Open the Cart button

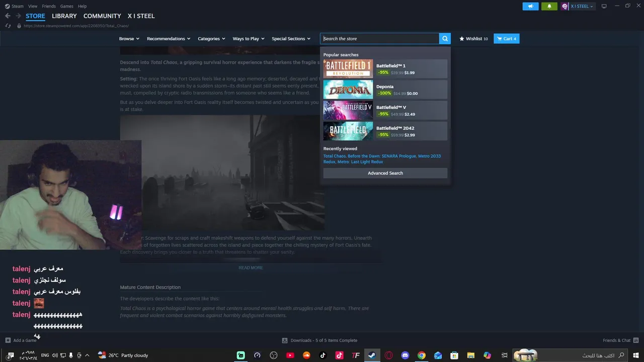click(507, 39)
